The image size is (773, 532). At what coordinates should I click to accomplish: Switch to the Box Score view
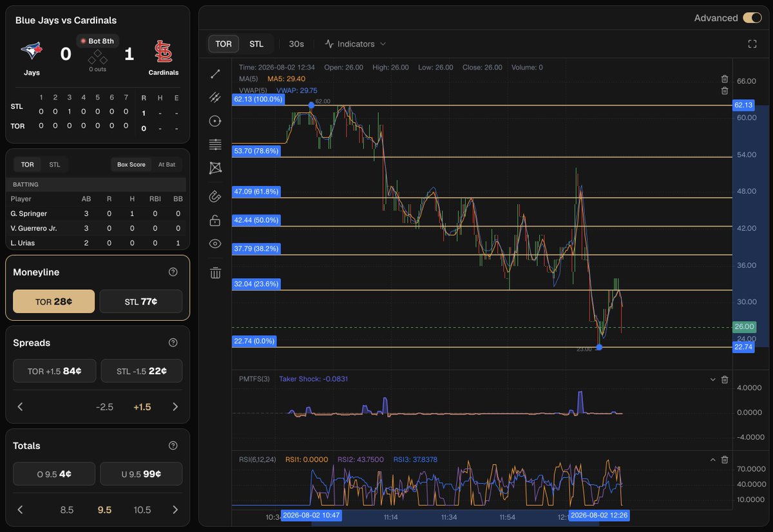[131, 164]
